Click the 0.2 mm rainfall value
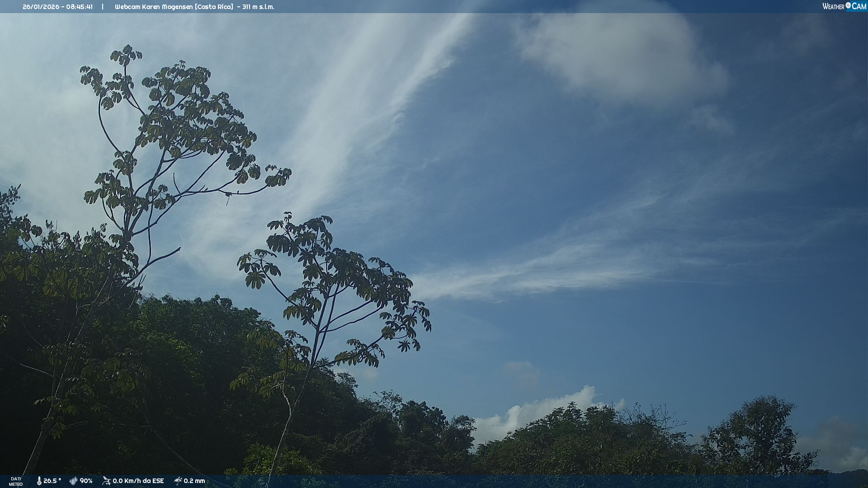Viewport: 868px width, 488px height. 194,481
